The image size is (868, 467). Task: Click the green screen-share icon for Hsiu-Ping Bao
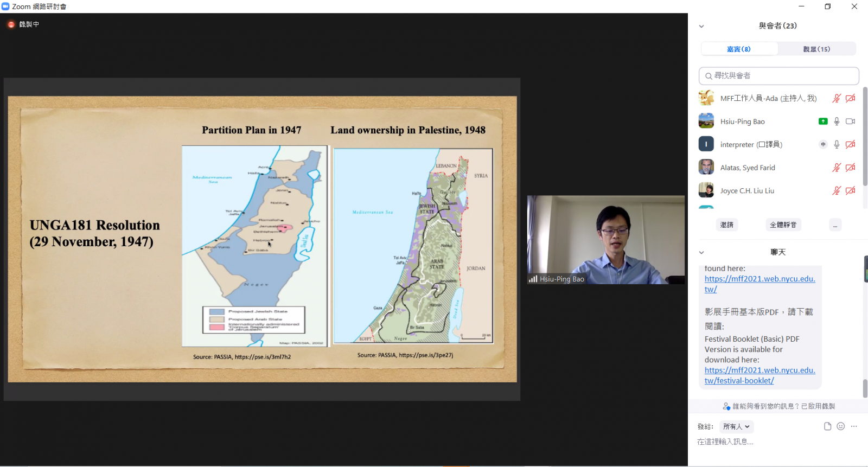(823, 121)
